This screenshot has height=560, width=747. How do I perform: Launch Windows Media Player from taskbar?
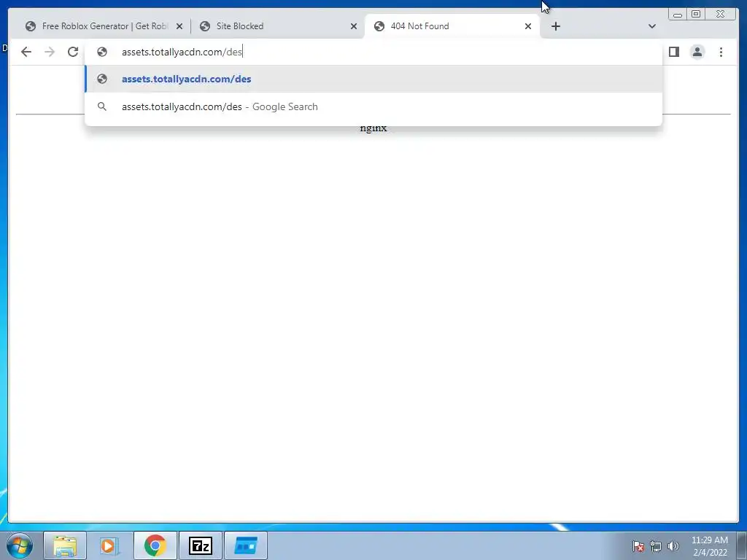click(108, 545)
